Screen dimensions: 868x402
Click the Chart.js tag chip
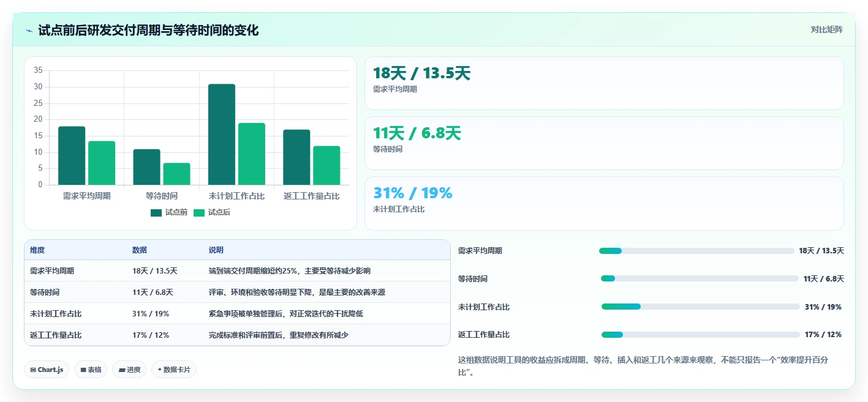point(47,370)
